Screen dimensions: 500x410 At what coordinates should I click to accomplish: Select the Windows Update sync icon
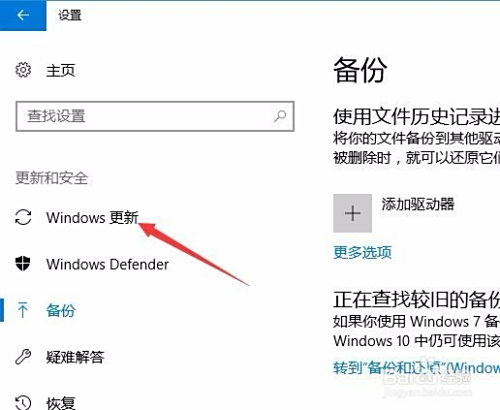click(23, 217)
